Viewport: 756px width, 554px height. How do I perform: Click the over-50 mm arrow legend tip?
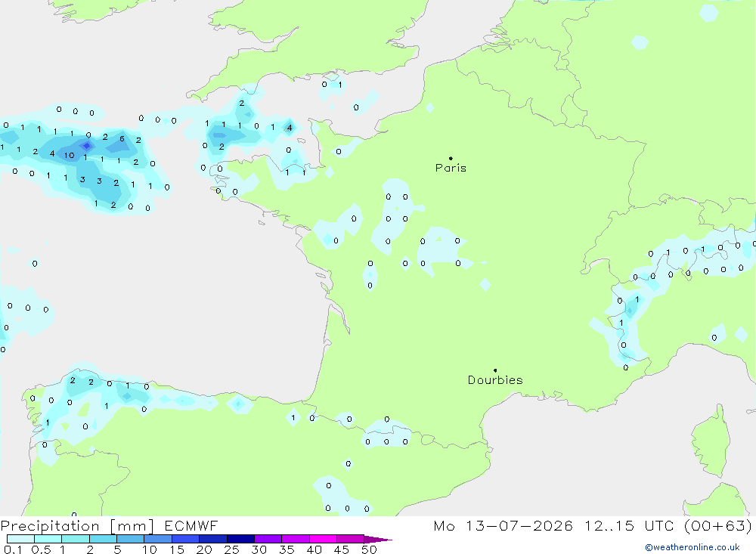pyautogui.click(x=378, y=539)
